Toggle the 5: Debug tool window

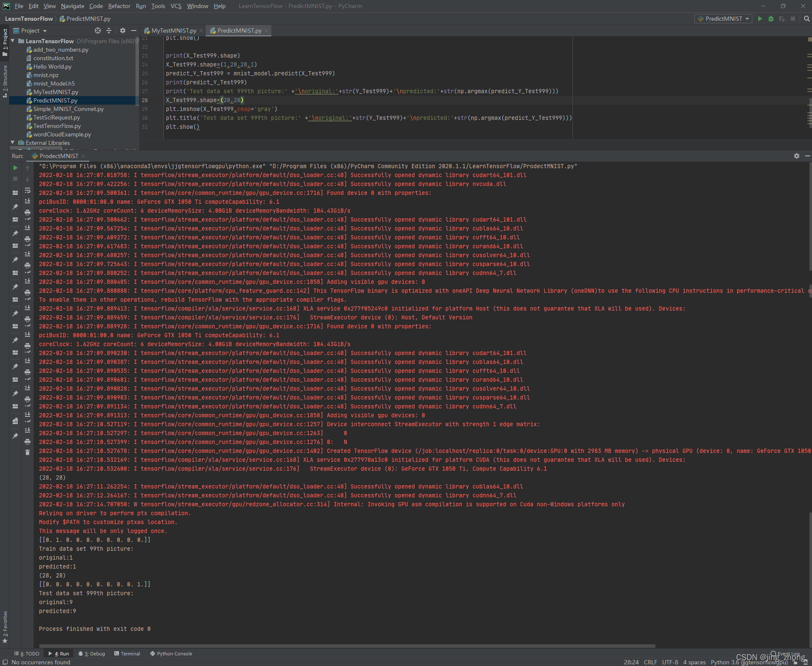tap(92, 654)
